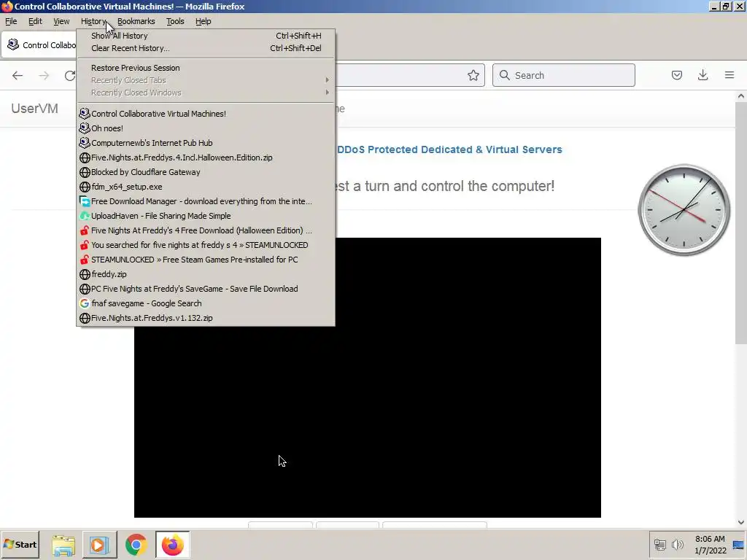
Task: Open history entry UploadHaven - File Sharing Made Simple
Action: point(206,216)
